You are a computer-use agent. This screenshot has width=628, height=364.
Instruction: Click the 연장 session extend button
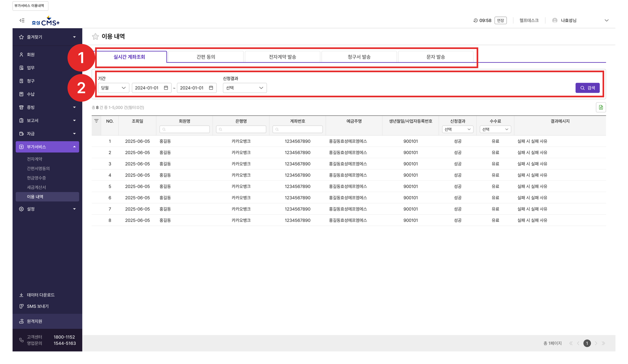coord(500,21)
